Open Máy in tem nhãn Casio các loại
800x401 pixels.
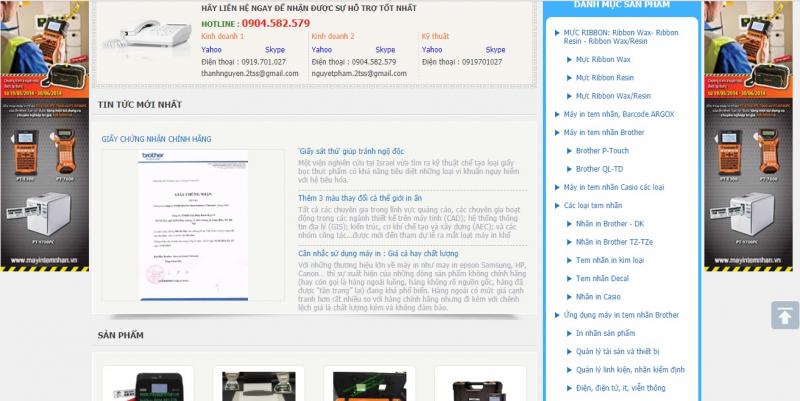[x=614, y=187]
